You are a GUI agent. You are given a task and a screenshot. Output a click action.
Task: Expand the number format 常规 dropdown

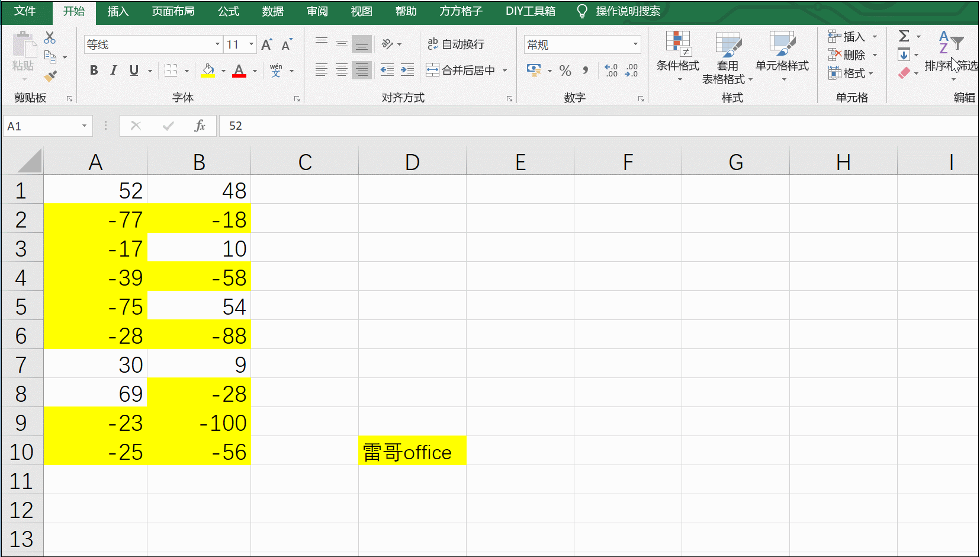(635, 44)
